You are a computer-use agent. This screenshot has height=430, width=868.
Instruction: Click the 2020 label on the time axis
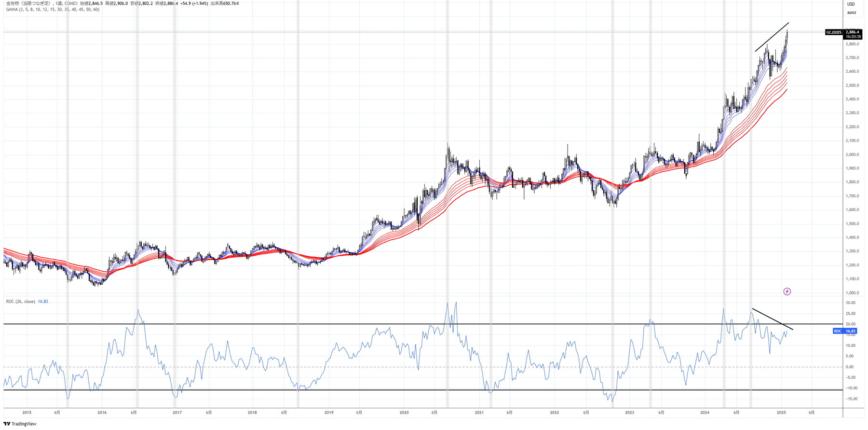click(404, 413)
